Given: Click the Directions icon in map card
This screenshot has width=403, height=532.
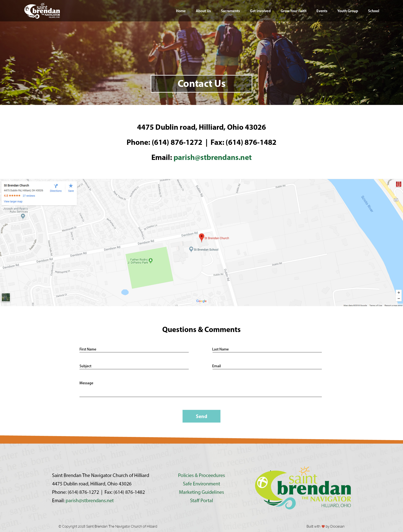Looking at the screenshot, I should point(56,186).
